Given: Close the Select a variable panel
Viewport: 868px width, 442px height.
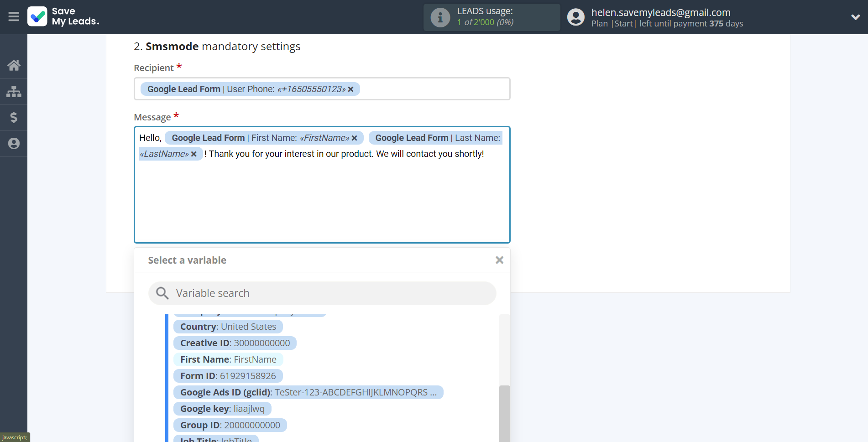Looking at the screenshot, I should click(499, 260).
